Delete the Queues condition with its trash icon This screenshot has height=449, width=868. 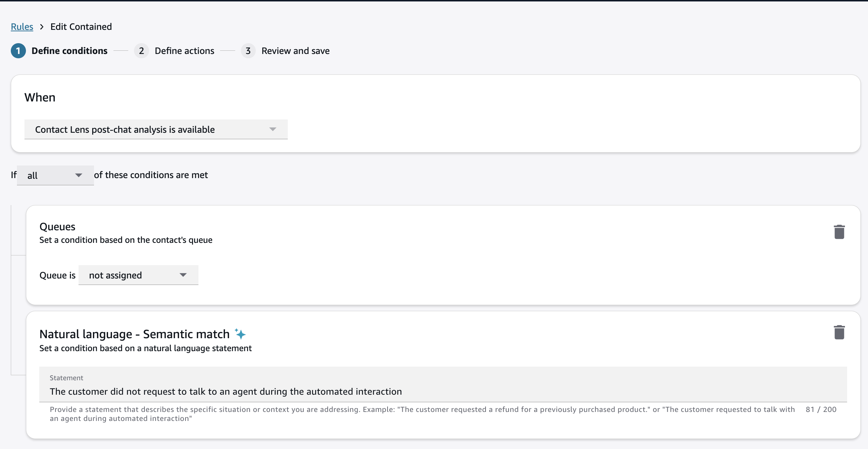pyautogui.click(x=839, y=232)
